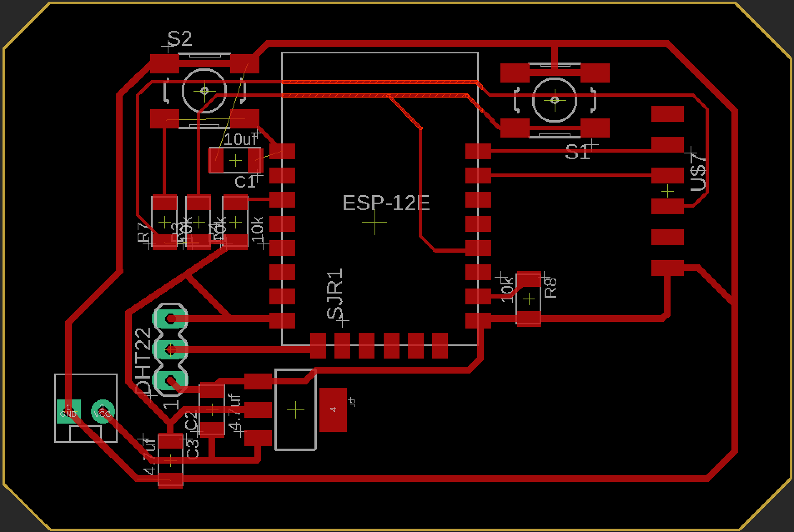
Task: Select the origin cross of capacitor C1
Action: click(236, 161)
